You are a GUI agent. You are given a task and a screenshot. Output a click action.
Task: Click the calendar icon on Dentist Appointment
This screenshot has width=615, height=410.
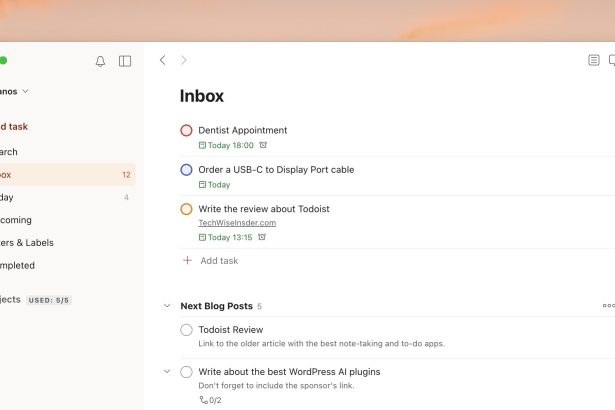click(202, 146)
